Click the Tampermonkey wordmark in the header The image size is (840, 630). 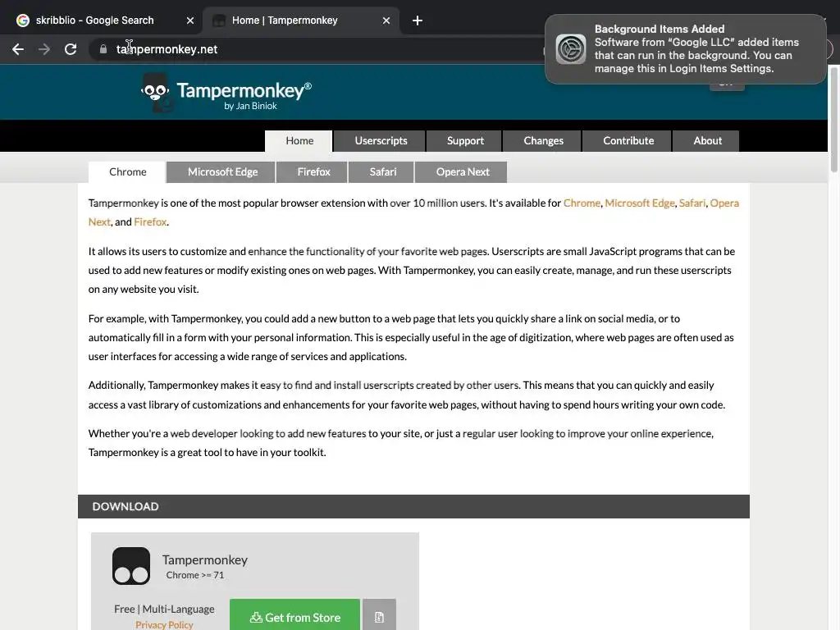(244, 90)
